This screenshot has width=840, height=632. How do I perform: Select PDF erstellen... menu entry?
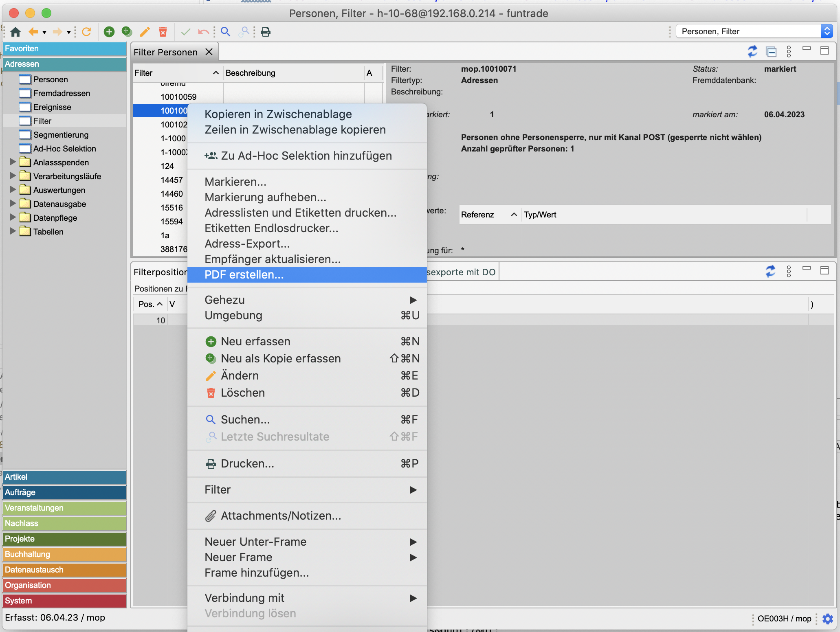(x=244, y=275)
